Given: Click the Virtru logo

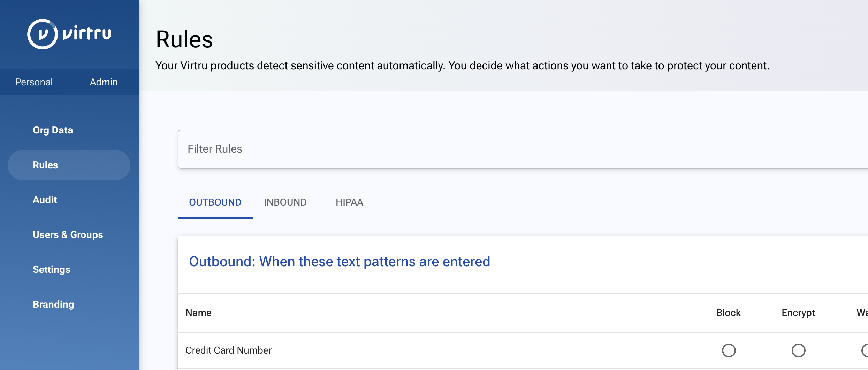Looking at the screenshot, I should pos(69,34).
